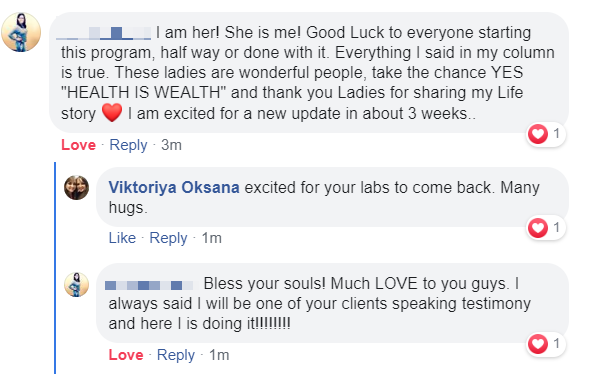The image size is (595, 382).
Task: Open the top commenter's profile picture
Action: coord(21,32)
